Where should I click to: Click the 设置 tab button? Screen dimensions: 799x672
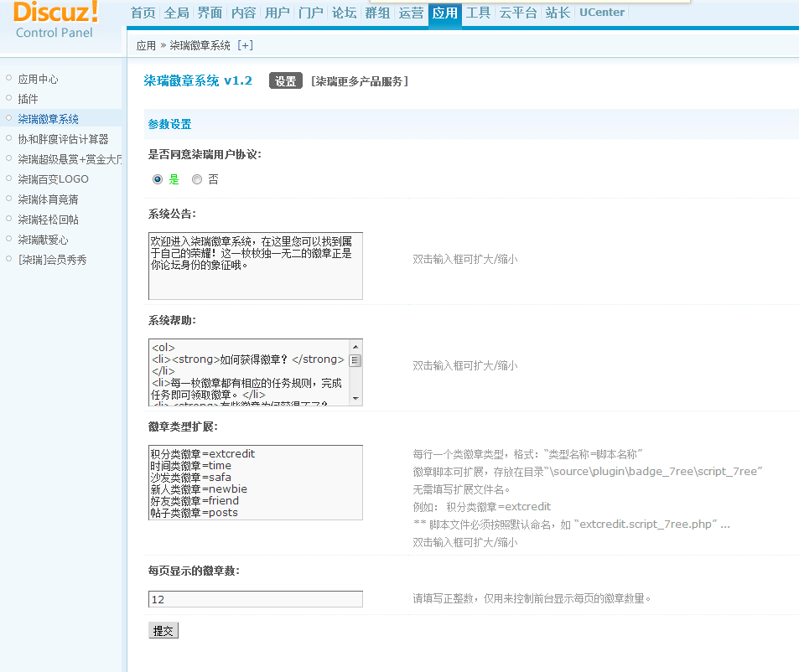285,81
